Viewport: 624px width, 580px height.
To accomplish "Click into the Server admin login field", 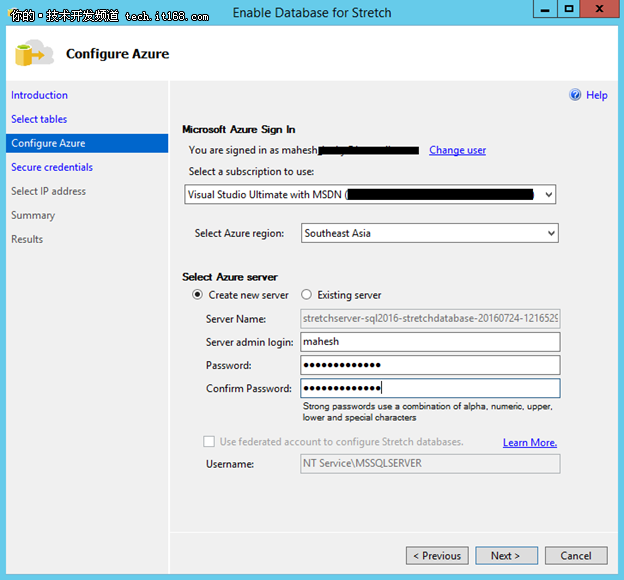I will click(430, 342).
